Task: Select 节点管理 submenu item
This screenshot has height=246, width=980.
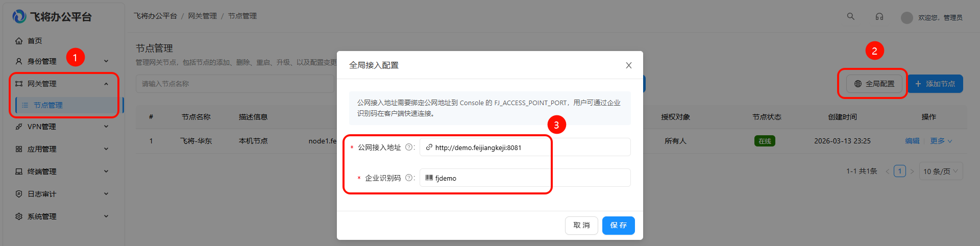Action: [48, 105]
